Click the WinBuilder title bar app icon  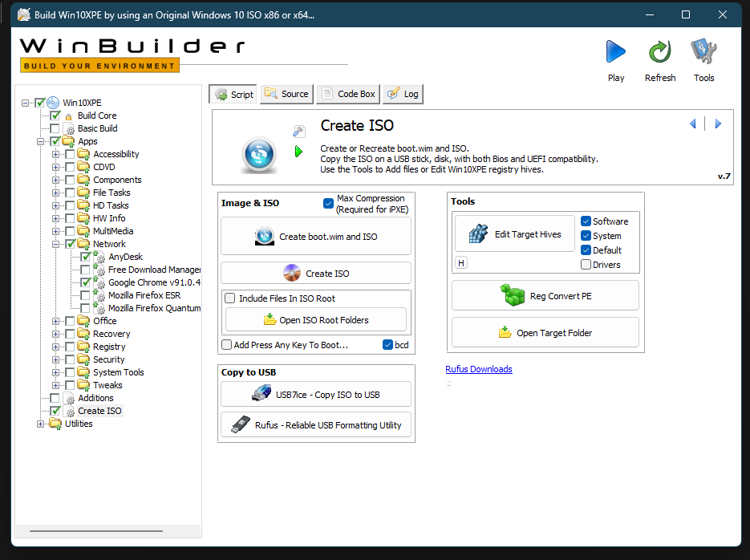coord(24,14)
